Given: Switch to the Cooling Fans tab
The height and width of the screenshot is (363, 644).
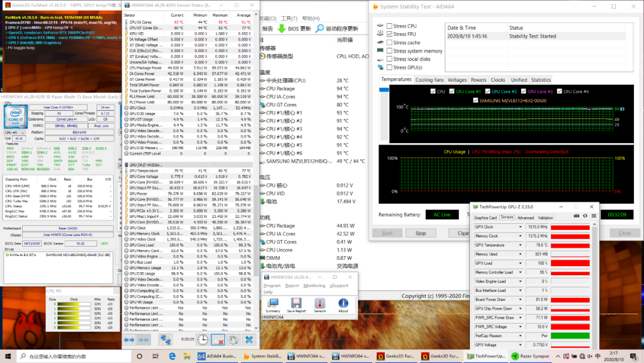Looking at the screenshot, I should tap(429, 79).
